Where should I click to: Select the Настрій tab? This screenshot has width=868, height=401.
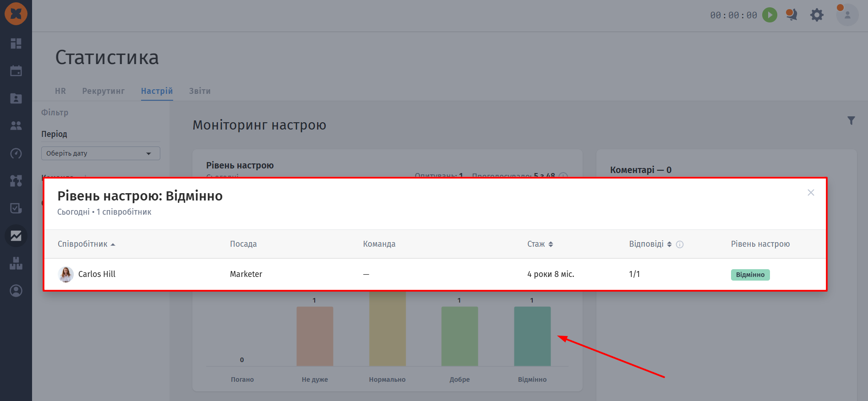[x=157, y=91]
